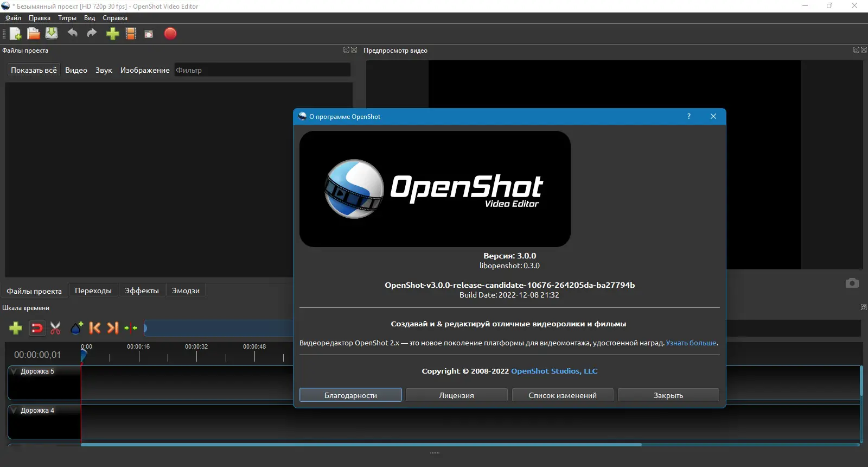Filter project files by Видео
This screenshot has width=868, height=467.
click(x=76, y=70)
